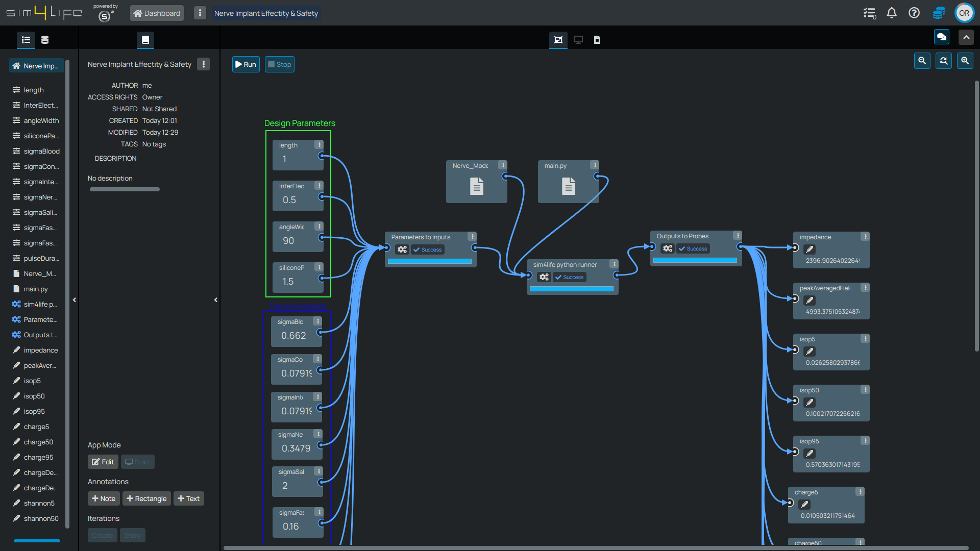
Task: Click the zoom in magnifier icon
Action: (x=965, y=61)
